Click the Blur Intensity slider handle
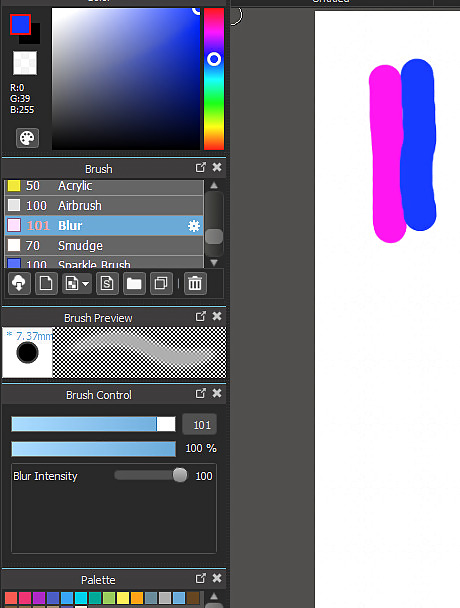This screenshot has height=608, width=460. pos(180,475)
